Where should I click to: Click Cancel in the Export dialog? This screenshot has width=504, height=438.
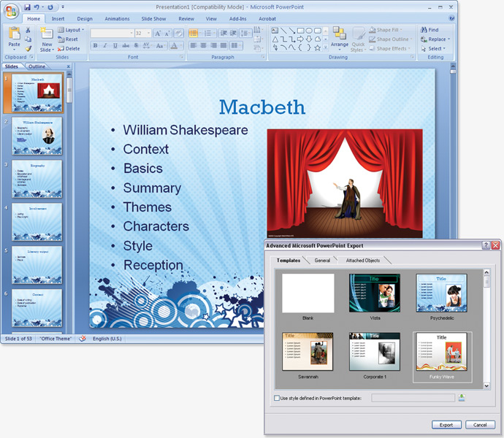pyautogui.click(x=480, y=425)
